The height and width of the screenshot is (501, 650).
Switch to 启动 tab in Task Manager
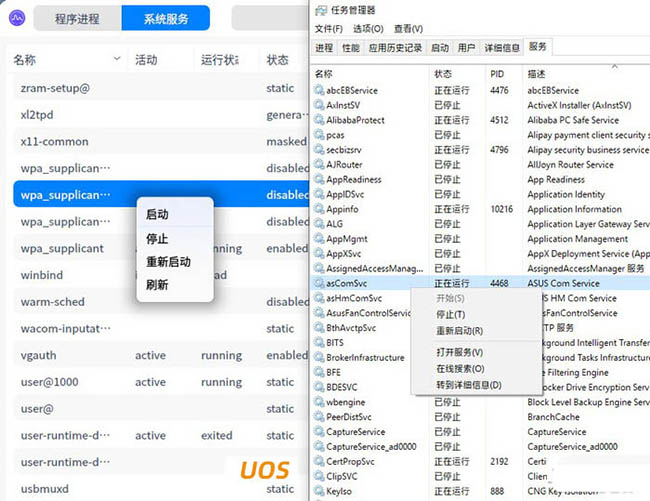point(439,48)
